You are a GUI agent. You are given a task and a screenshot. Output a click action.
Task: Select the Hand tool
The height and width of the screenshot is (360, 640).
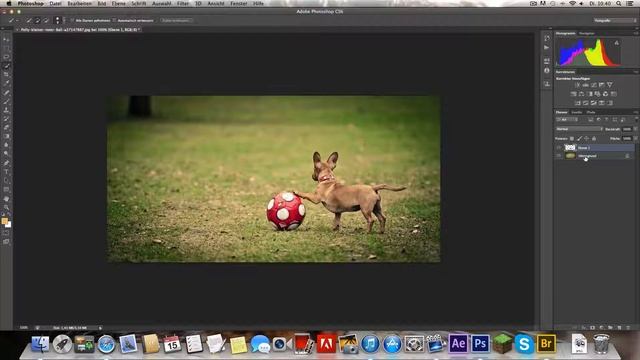coord(7,199)
